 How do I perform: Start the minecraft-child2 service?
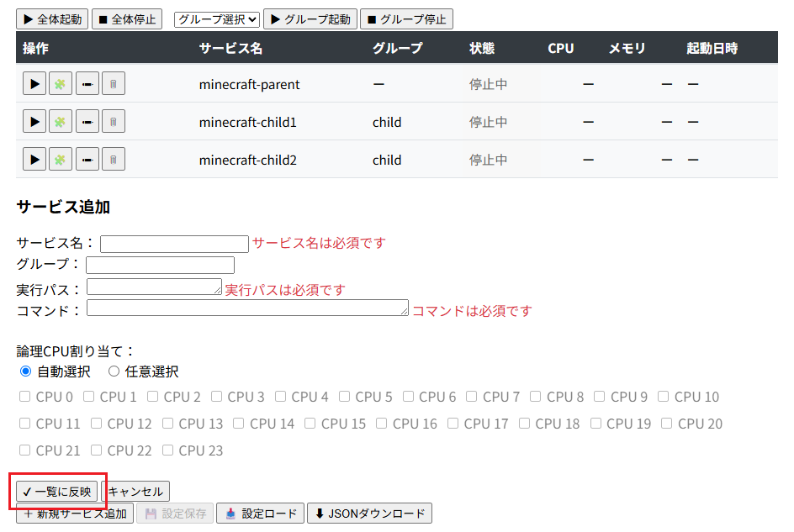[34, 159]
